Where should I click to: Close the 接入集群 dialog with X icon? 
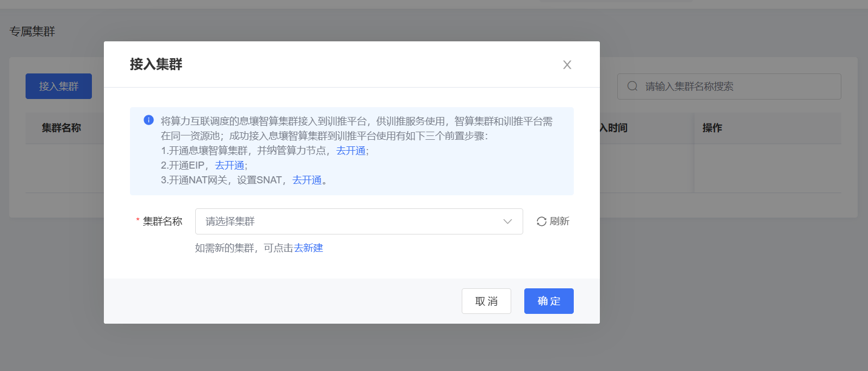point(567,65)
